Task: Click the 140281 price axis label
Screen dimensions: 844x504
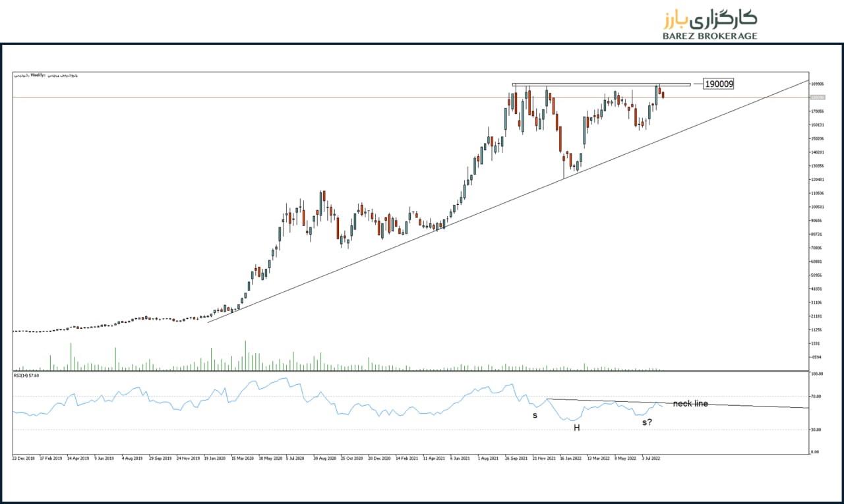Action: pos(817,152)
